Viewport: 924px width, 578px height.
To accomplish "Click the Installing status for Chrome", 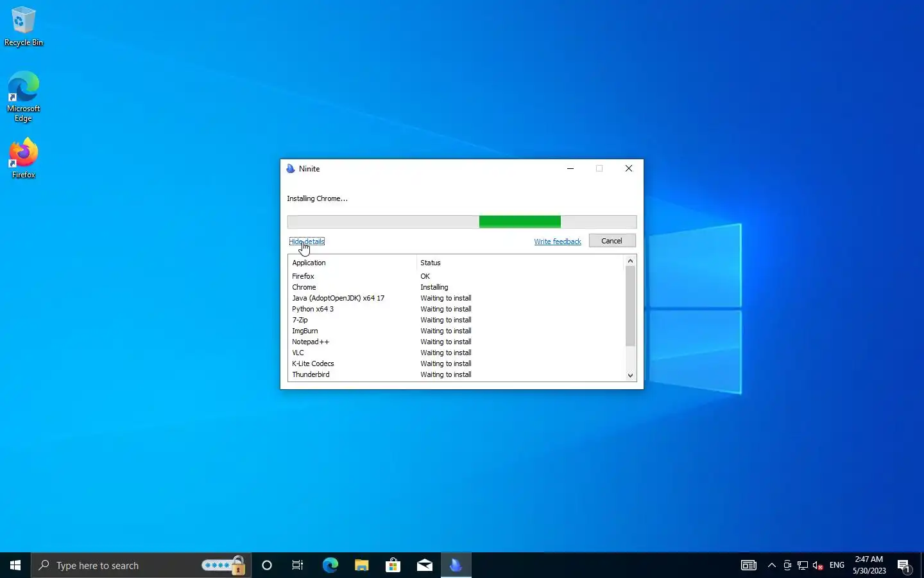I will [434, 287].
